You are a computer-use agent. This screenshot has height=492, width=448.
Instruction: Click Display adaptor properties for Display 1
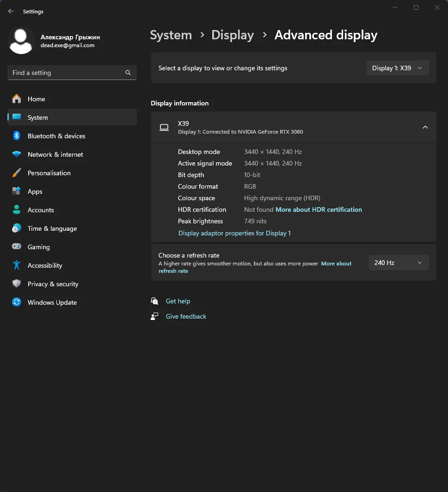tap(234, 233)
